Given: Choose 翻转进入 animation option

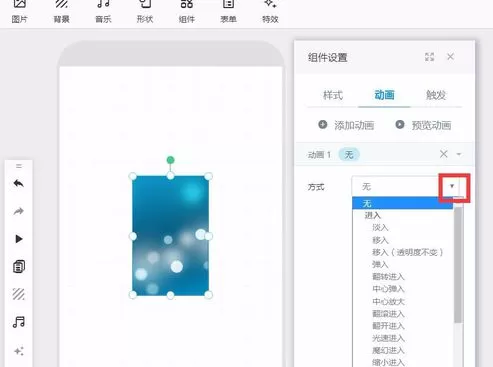Looking at the screenshot, I should tap(388, 277).
